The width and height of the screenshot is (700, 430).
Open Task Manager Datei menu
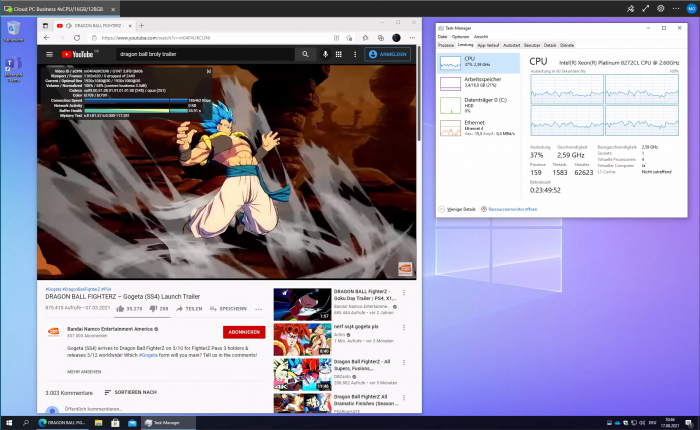coord(442,37)
